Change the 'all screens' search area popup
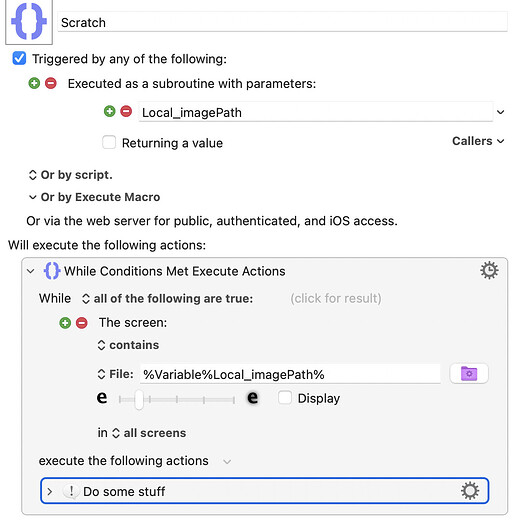This screenshot has width=517, height=525. click(149, 433)
